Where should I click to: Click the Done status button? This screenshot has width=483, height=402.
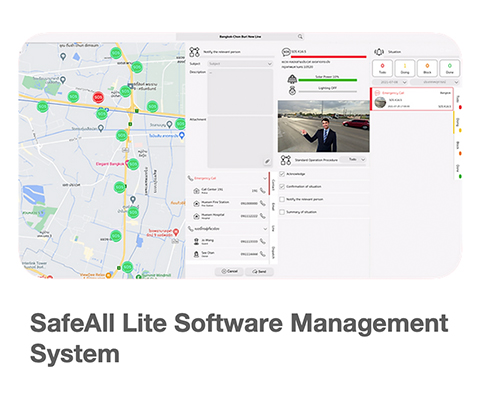[450, 68]
